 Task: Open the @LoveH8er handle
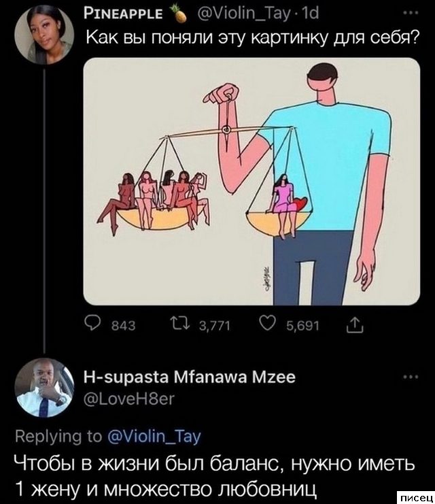(129, 399)
